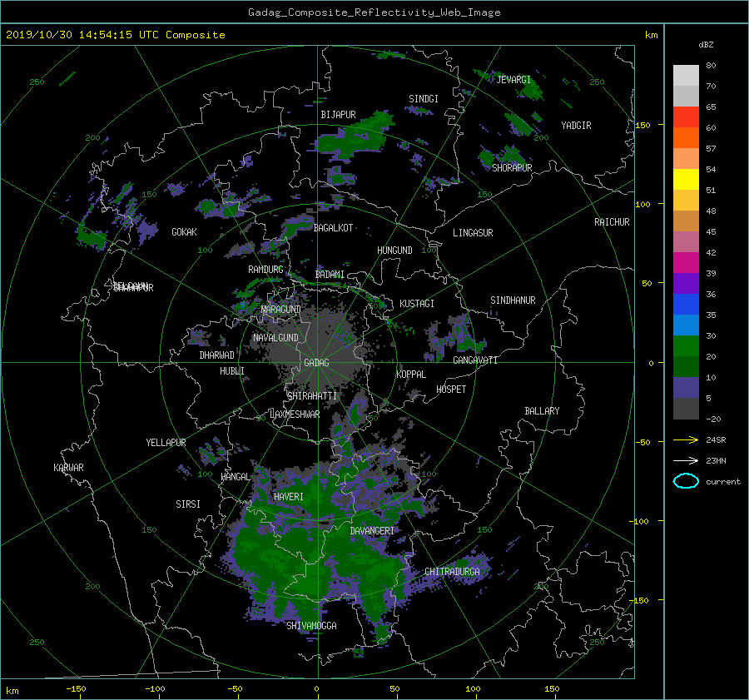
Task: Select the purple 5 dBZ color swatch
Action: pyautogui.click(x=686, y=387)
